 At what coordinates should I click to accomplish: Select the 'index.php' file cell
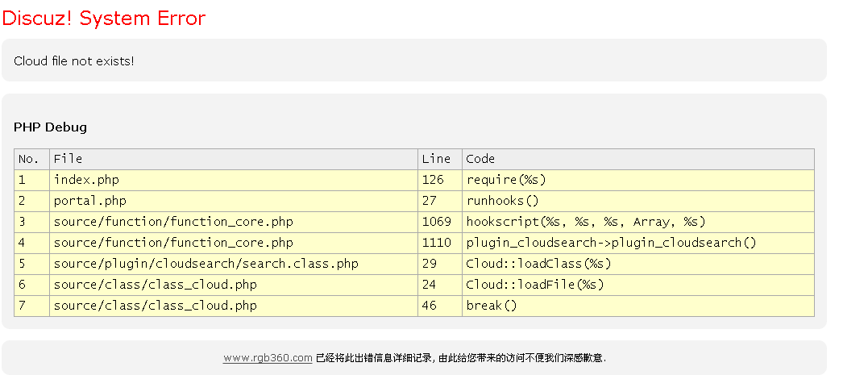234,180
